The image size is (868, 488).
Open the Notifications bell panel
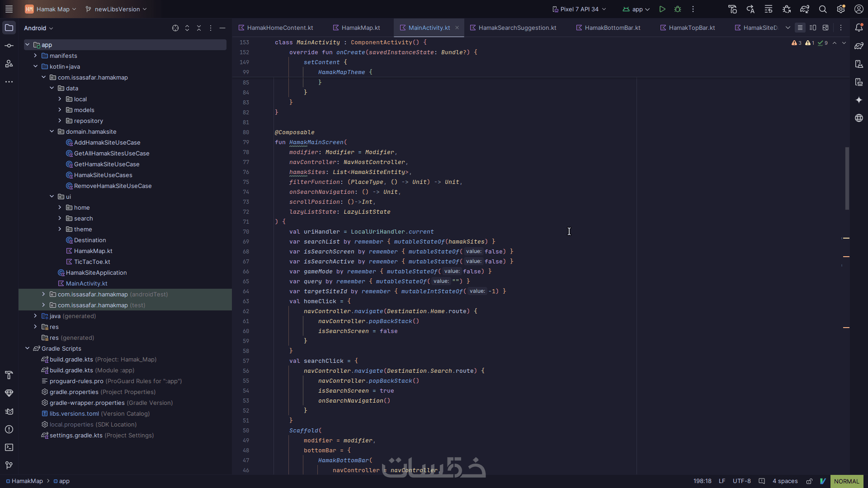(859, 28)
